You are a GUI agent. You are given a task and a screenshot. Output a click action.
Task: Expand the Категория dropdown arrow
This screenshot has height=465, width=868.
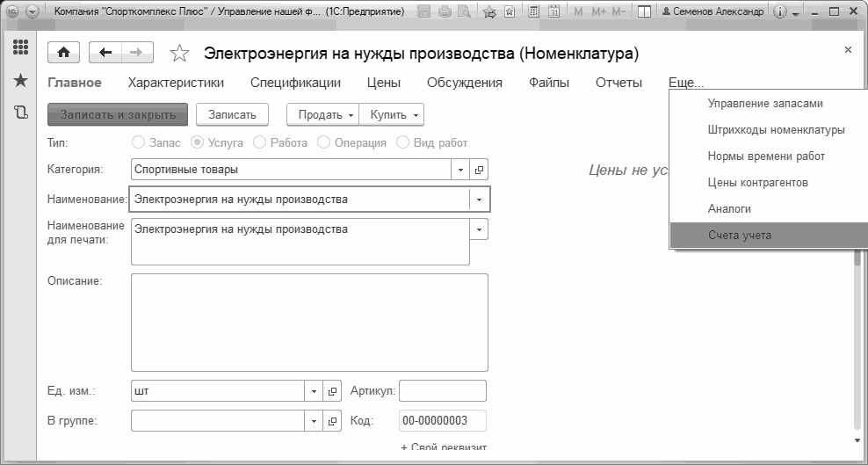pos(460,170)
